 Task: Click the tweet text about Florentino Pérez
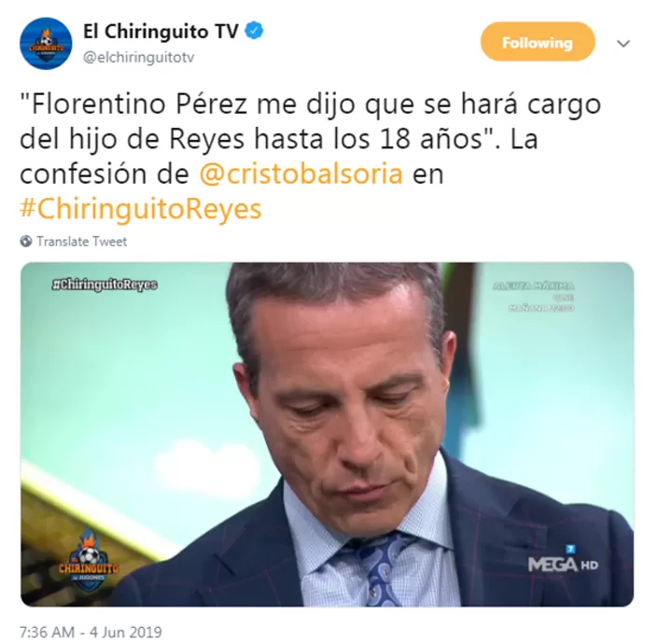click(310, 157)
